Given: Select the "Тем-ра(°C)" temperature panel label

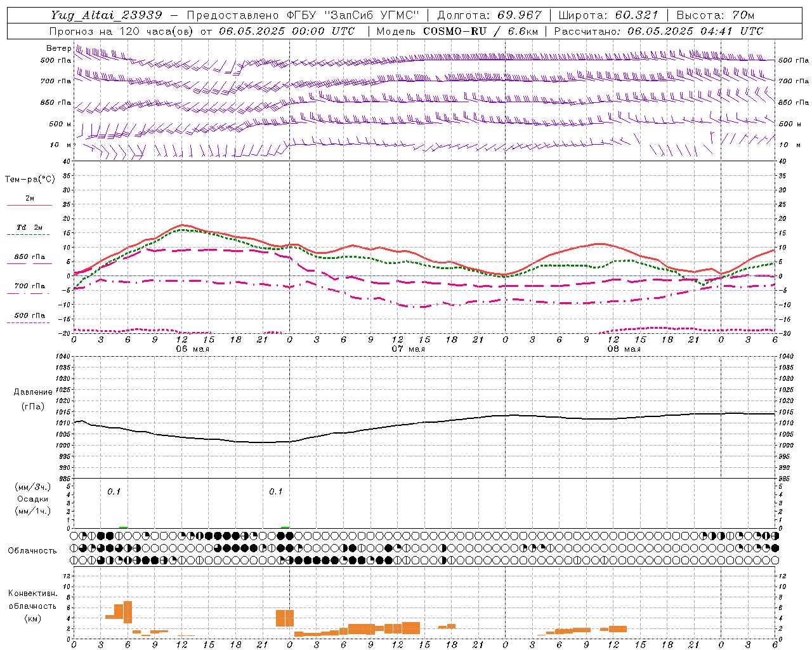Looking at the screenshot, I should pos(30,180).
